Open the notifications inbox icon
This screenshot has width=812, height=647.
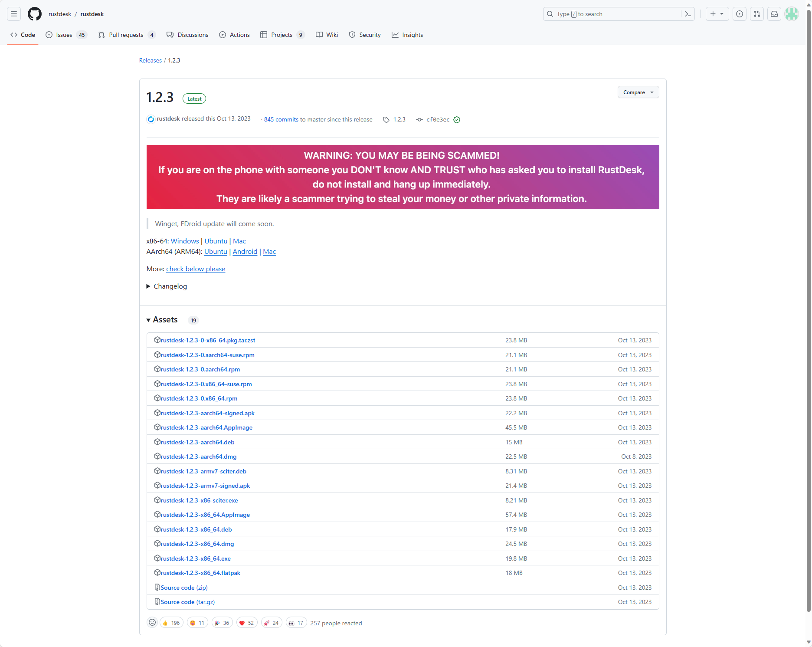(774, 14)
